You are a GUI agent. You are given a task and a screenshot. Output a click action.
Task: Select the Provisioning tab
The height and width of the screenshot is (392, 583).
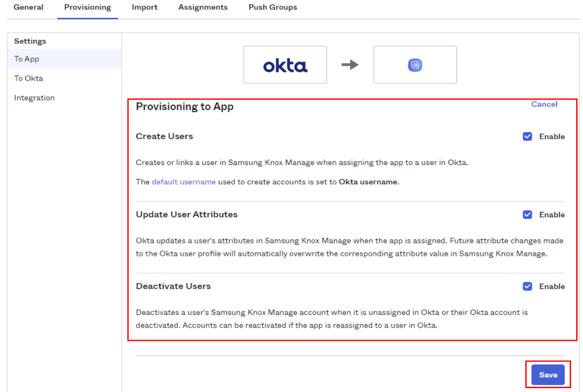click(87, 7)
